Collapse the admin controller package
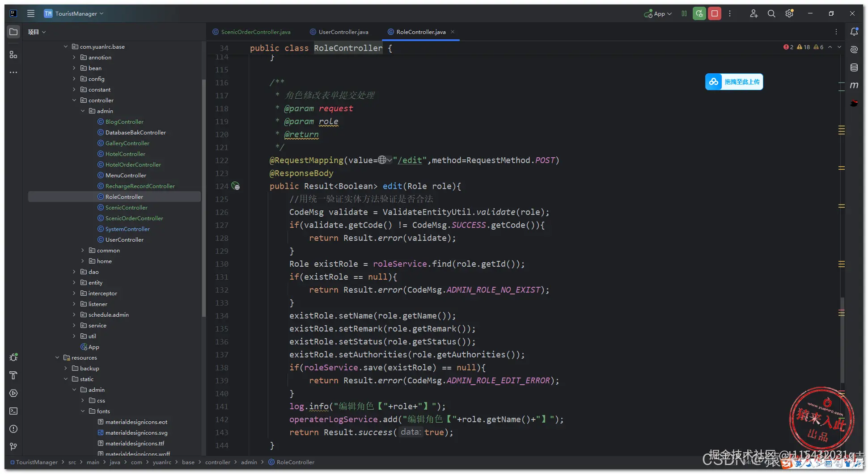The width and height of the screenshot is (868, 474). click(x=83, y=111)
